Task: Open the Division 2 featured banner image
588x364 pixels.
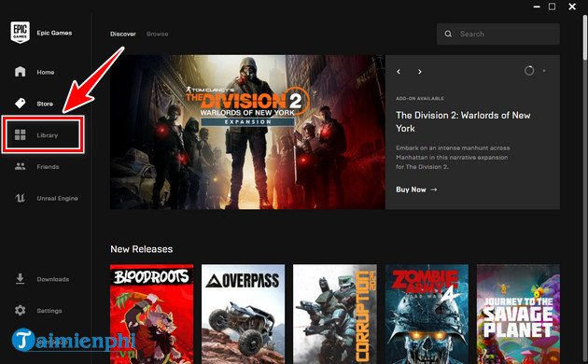Action: point(247,132)
